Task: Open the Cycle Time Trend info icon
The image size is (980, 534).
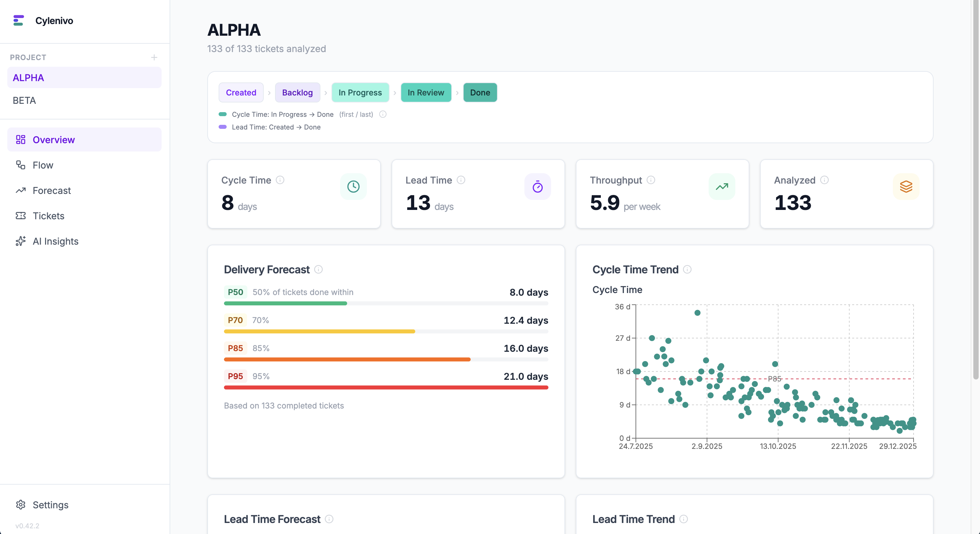Action: click(x=688, y=270)
